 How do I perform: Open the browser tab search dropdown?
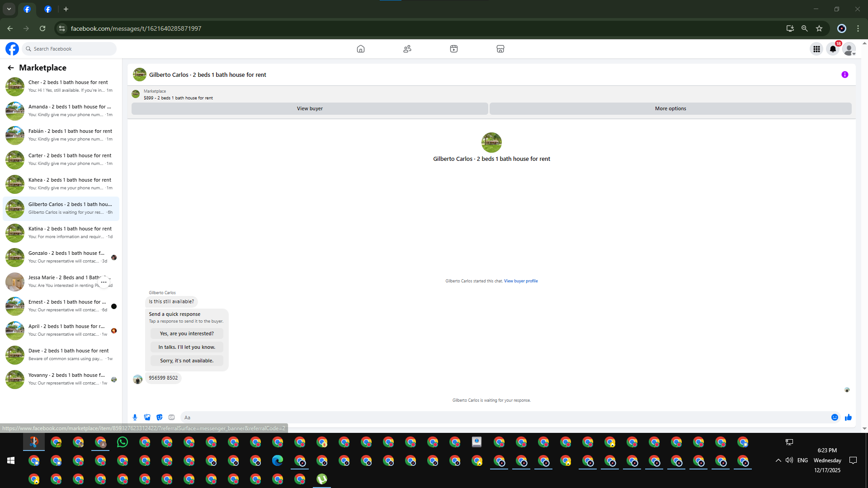click(x=9, y=9)
